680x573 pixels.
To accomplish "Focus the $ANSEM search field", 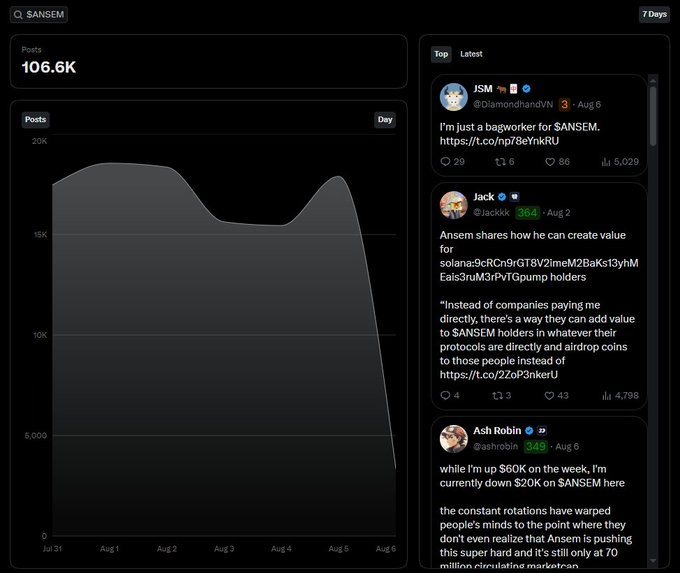I will click(39, 15).
